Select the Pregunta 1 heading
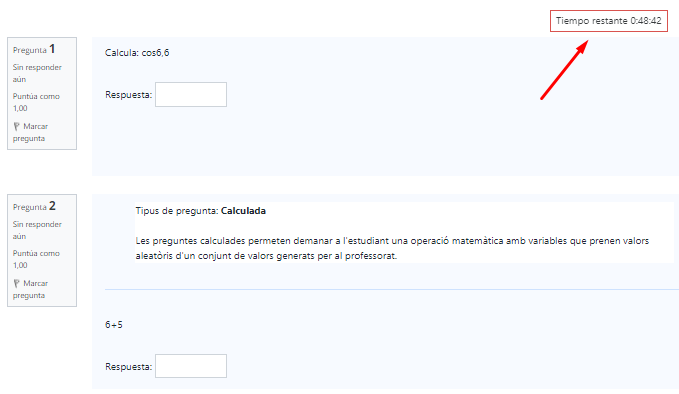Image resolution: width=679 pixels, height=394 pixels. point(34,49)
